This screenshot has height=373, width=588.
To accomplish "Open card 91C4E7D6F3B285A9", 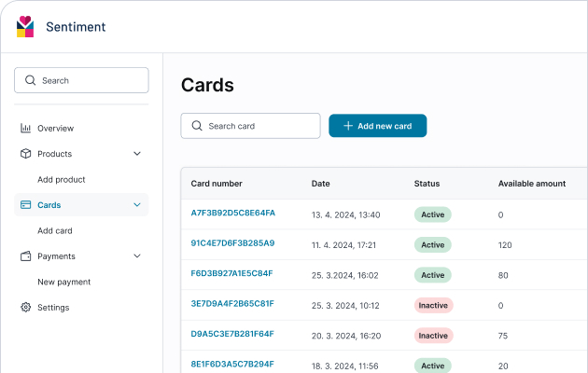I will click(x=232, y=243).
